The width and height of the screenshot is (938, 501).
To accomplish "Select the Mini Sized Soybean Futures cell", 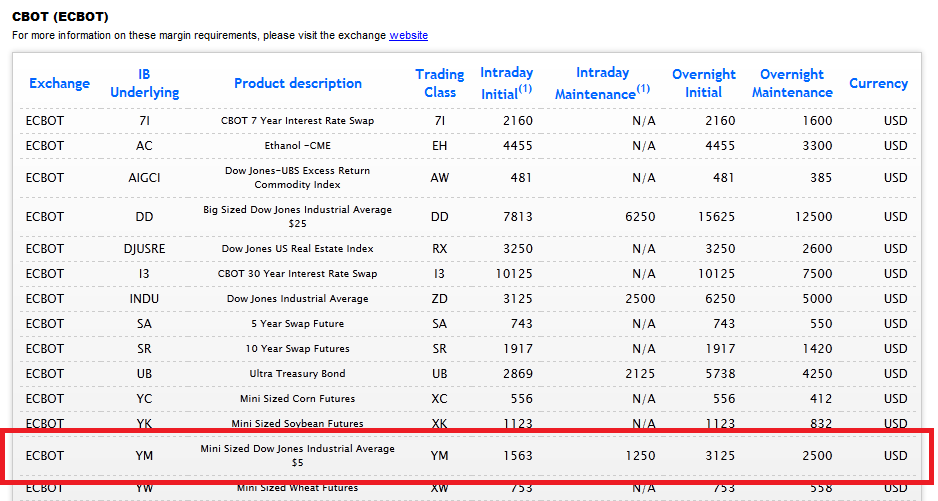I will click(x=297, y=423).
